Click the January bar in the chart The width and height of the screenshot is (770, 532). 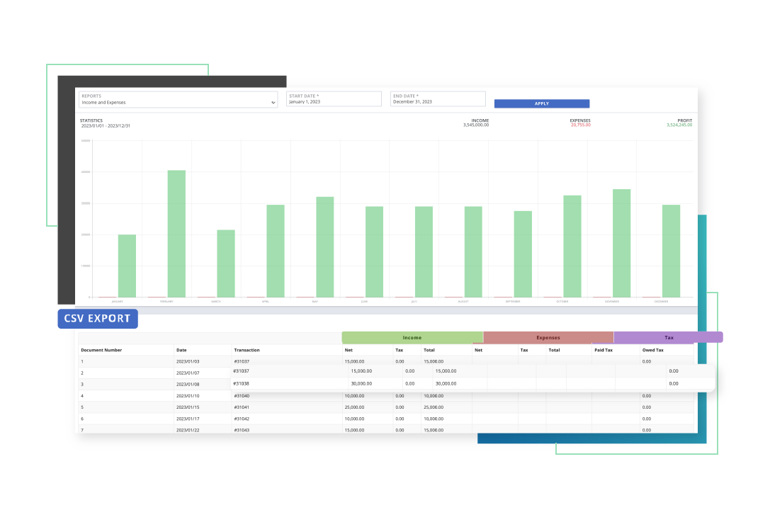click(x=127, y=266)
